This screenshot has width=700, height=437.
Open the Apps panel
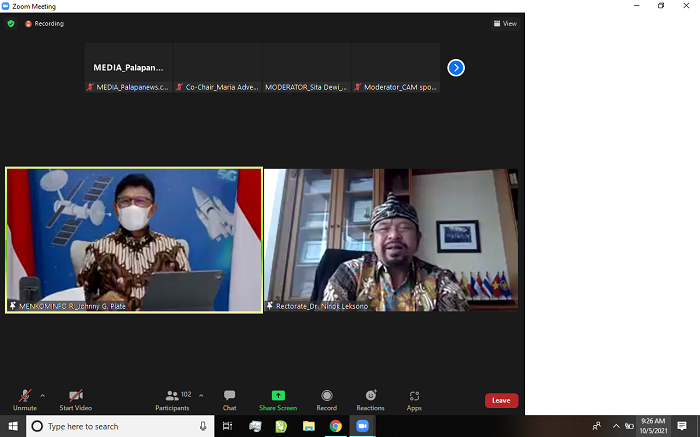point(414,399)
